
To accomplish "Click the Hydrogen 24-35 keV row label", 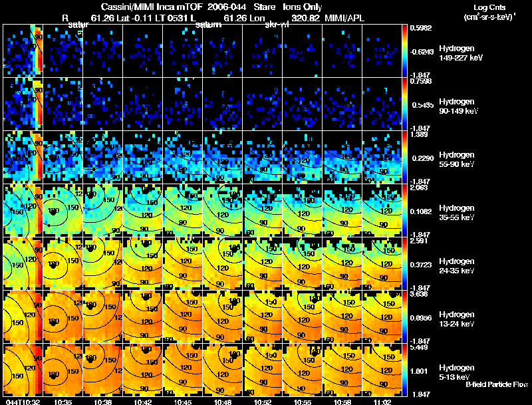I will [457, 266].
